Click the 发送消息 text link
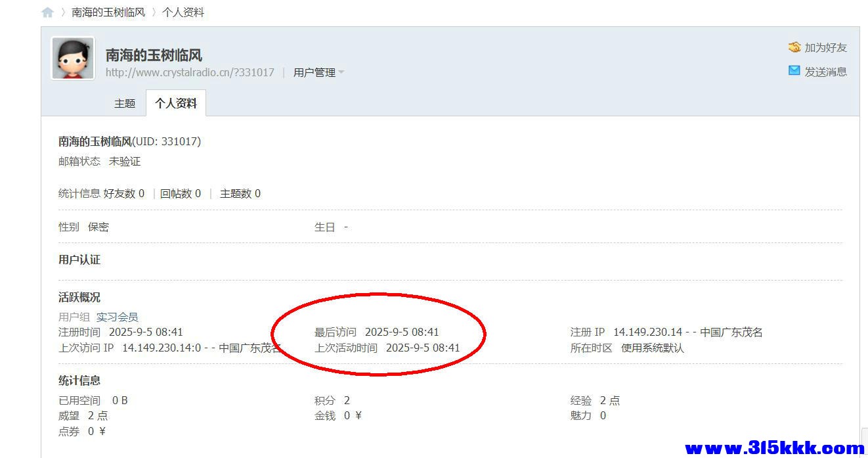 coord(826,72)
